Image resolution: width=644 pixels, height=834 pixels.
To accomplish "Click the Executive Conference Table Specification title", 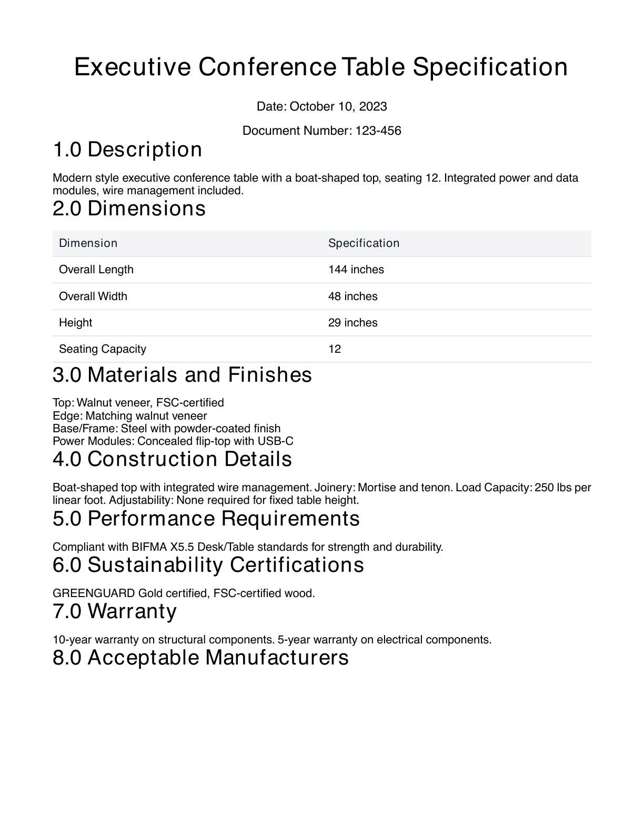I will (321, 67).
